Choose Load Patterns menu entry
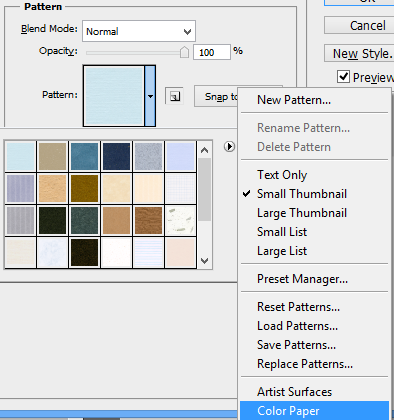The width and height of the screenshot is (394, 420). [314, 326]
